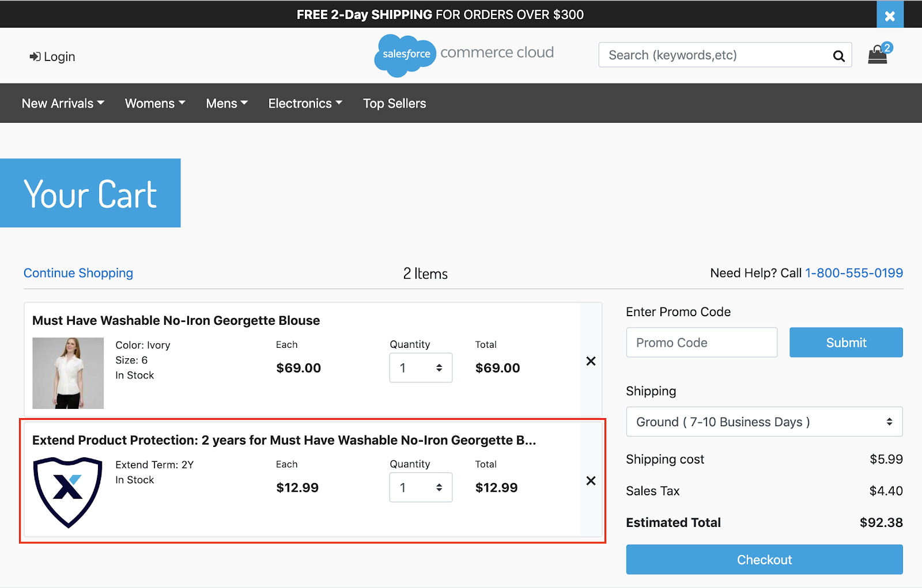Open the Ground shipping method dropdown

[x=764, y=422]
